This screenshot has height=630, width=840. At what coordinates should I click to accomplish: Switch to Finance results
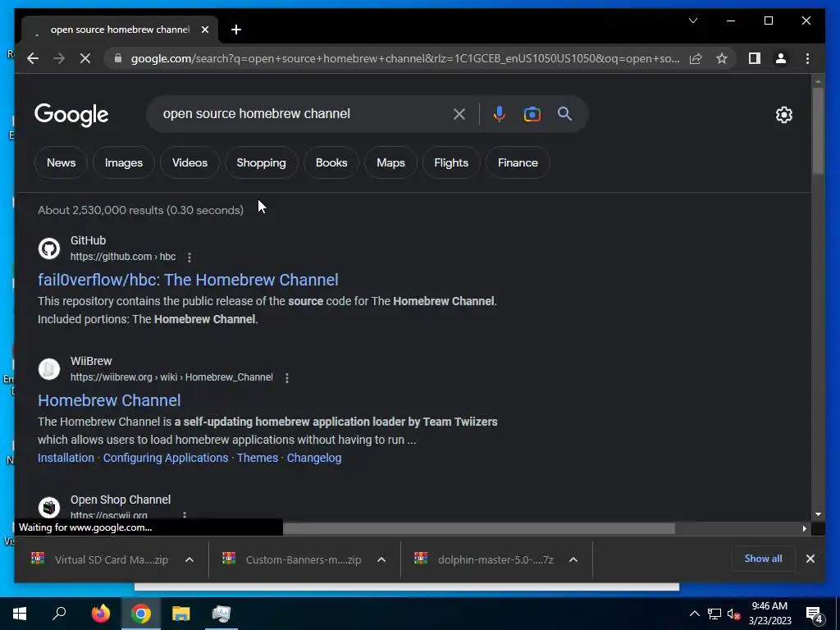518,162
